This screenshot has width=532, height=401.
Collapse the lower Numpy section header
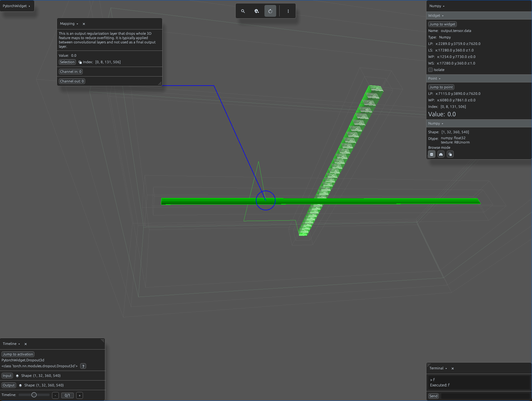click(479, 123)
